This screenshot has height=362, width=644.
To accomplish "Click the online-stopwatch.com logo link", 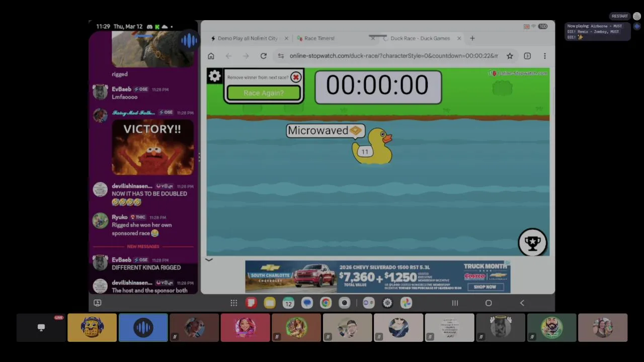I will 517,73.
